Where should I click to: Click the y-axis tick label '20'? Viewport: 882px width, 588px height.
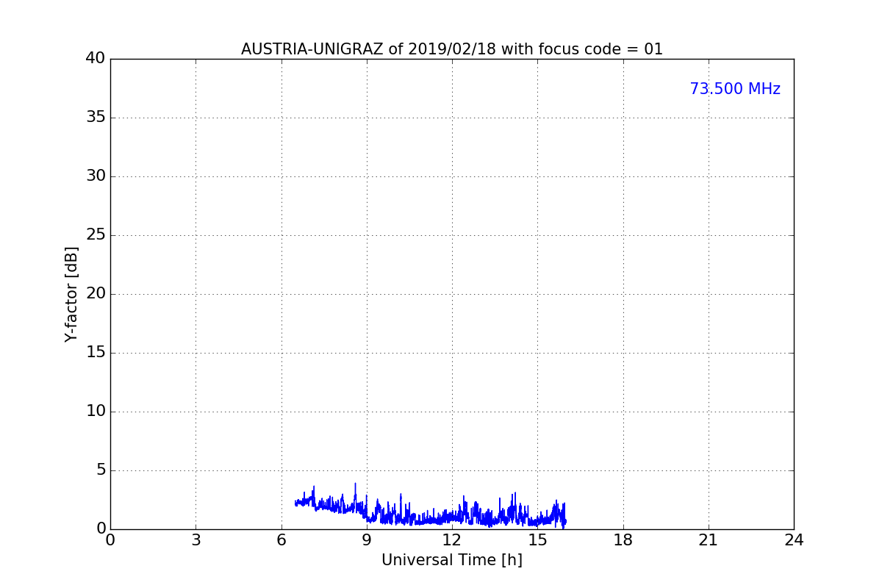click(x=96, y=293)
